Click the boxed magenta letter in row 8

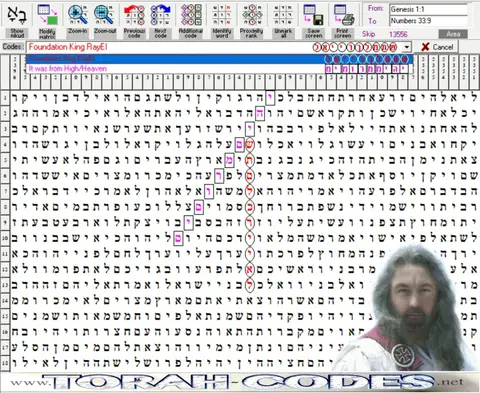(x=199, y=207)
